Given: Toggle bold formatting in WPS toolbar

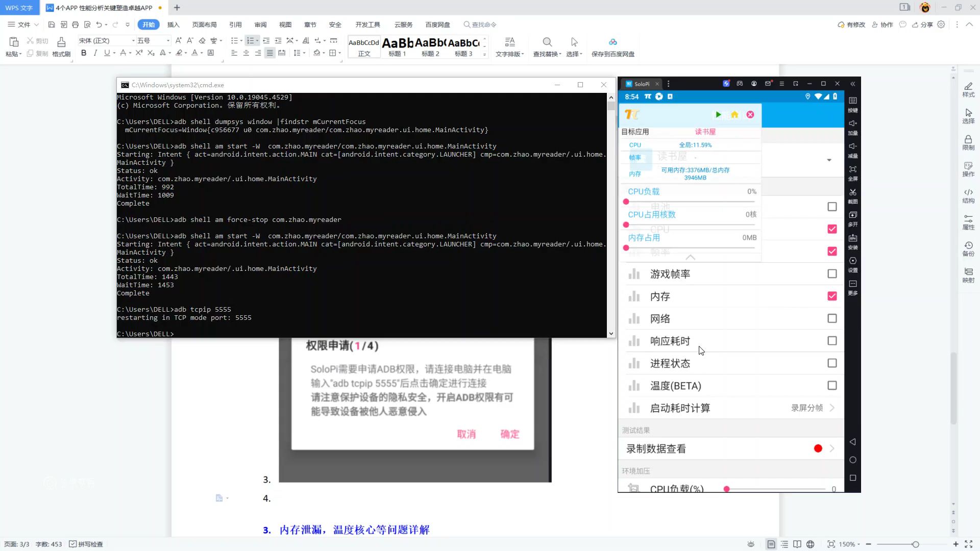Looking at the screenshot, I should [x=84, y=53].
